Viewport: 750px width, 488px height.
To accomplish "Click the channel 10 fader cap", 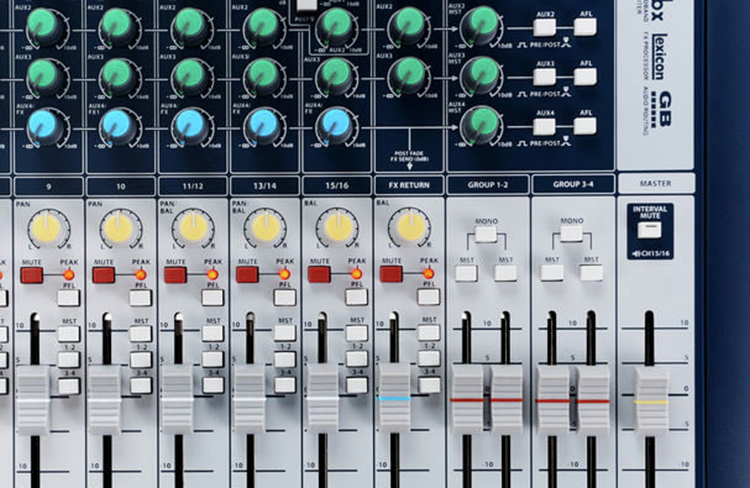I will click(105, 399).
